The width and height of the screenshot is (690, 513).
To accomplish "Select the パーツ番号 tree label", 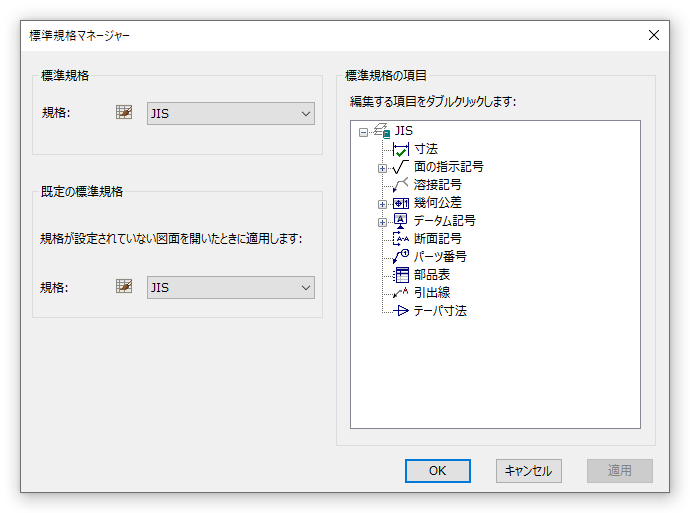I will pos(440,256).
